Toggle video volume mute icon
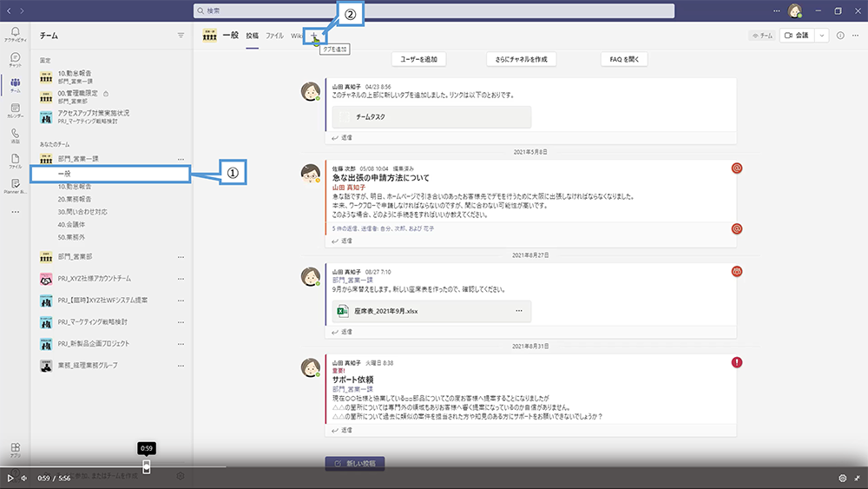The width and height of the screenshot is (868, 489). click(x=23, y=478)
